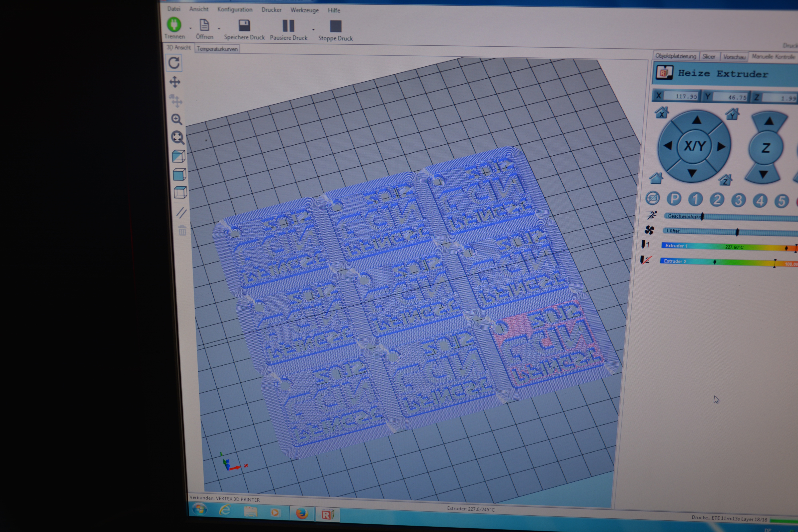Click the home Y axis icon

click(732, 114)
